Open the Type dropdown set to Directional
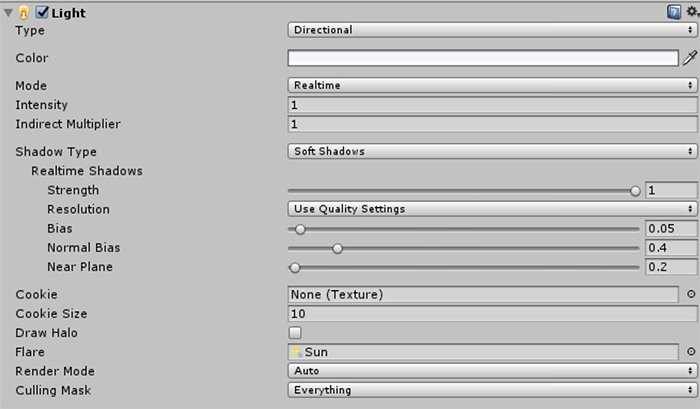Image resolution: width=700 pixels, height=409 pixels. (492, 30)
